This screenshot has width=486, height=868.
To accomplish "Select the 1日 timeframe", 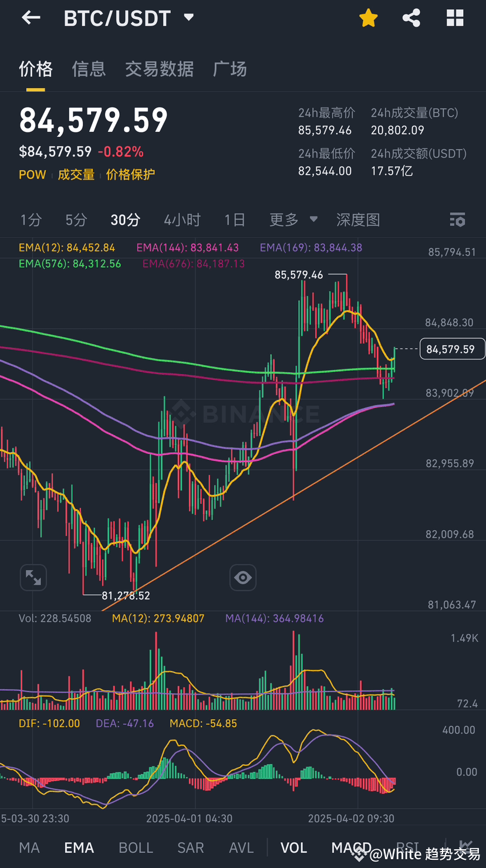I will pyautogui.click(x=234, y=220).
